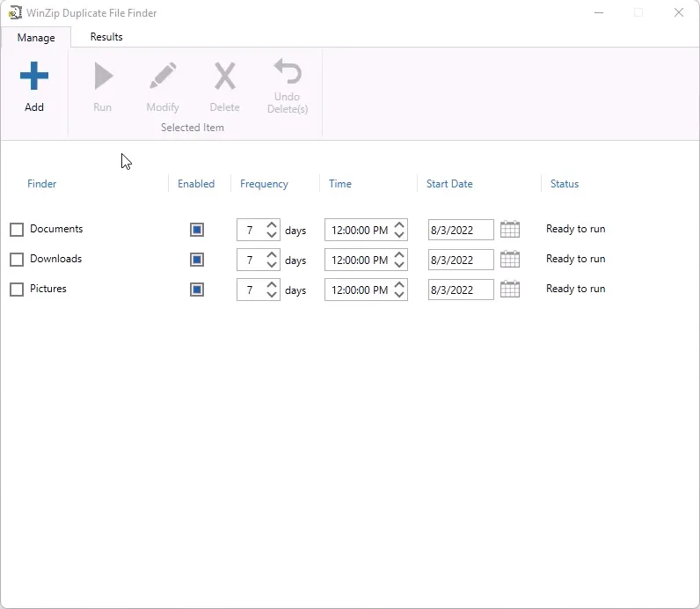The width and height of the screenshot is (700, 609).
Task: Click Pictures start date 8/3/2022 field
Action: (x=461, y=290)
